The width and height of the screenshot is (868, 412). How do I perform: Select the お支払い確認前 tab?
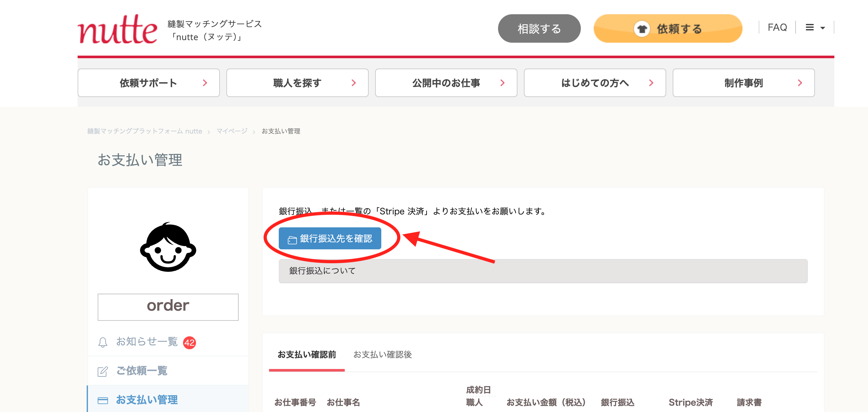307,354
